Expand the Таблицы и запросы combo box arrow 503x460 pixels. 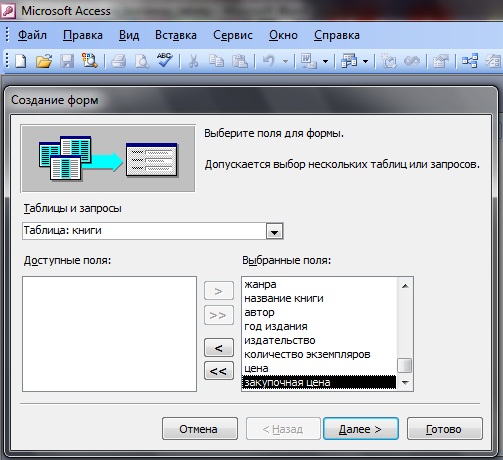pos(274,231)
